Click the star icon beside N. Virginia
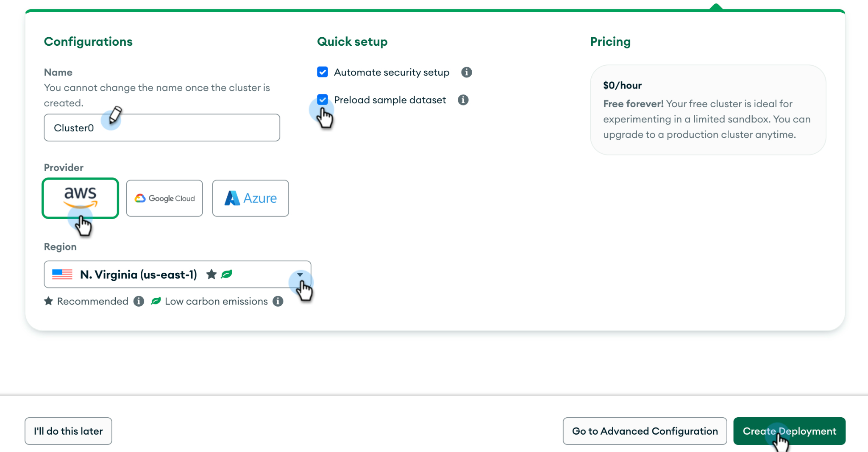The height and width of the screenshot is (452, 868). tap(211, 275)
